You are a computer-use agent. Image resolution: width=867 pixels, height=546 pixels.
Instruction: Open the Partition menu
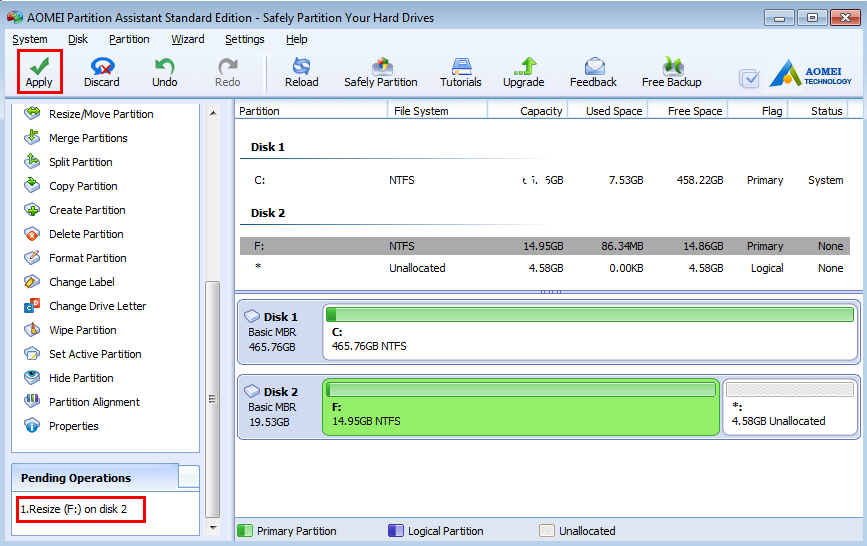129,39
